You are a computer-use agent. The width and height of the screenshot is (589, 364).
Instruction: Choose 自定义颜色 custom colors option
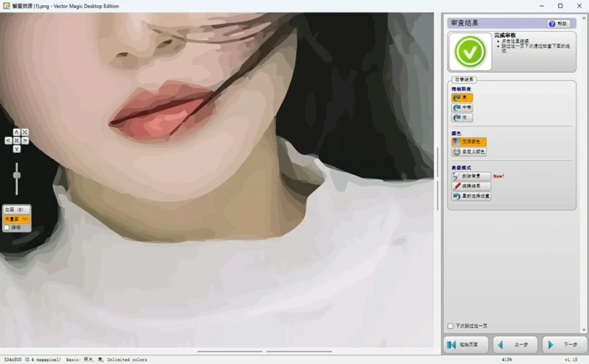[x=469, y=152]
